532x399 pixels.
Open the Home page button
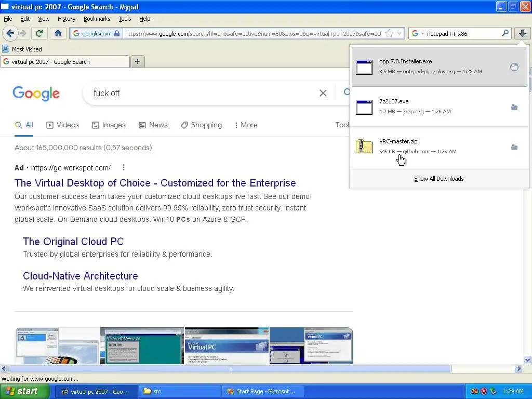pos(58,33)
